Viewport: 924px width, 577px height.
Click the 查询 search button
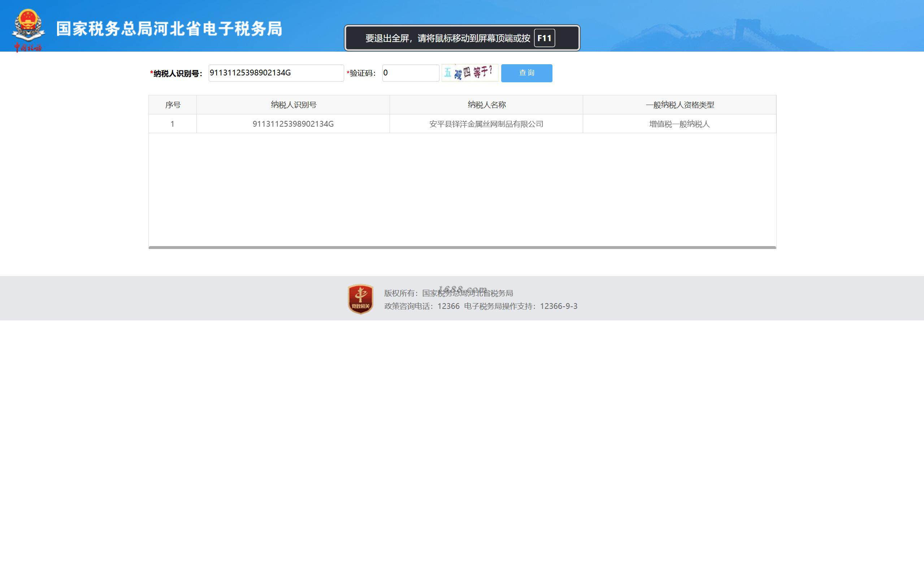(x=526, y=73)
